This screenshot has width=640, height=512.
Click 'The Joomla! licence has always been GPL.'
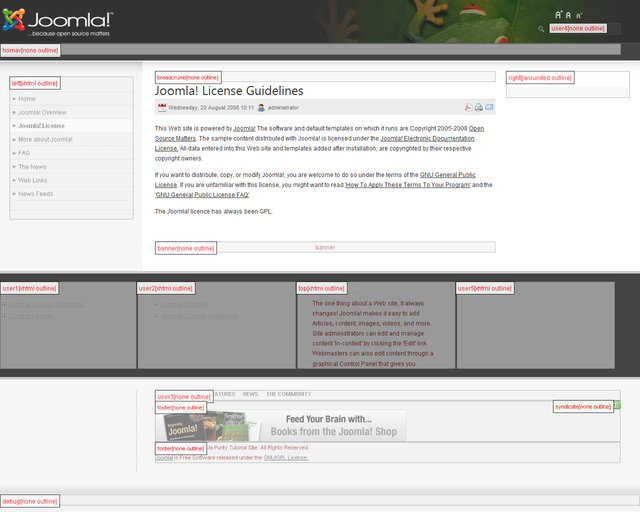213,211
